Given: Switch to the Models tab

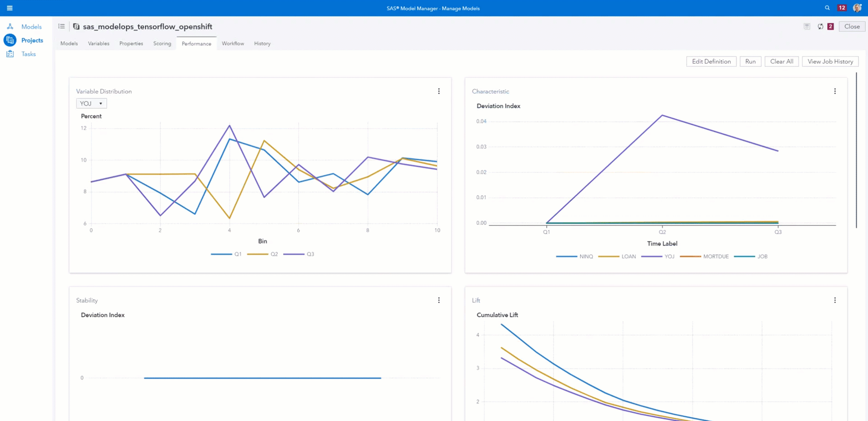Looking at the screenshot, I should (x=69, y=43).
